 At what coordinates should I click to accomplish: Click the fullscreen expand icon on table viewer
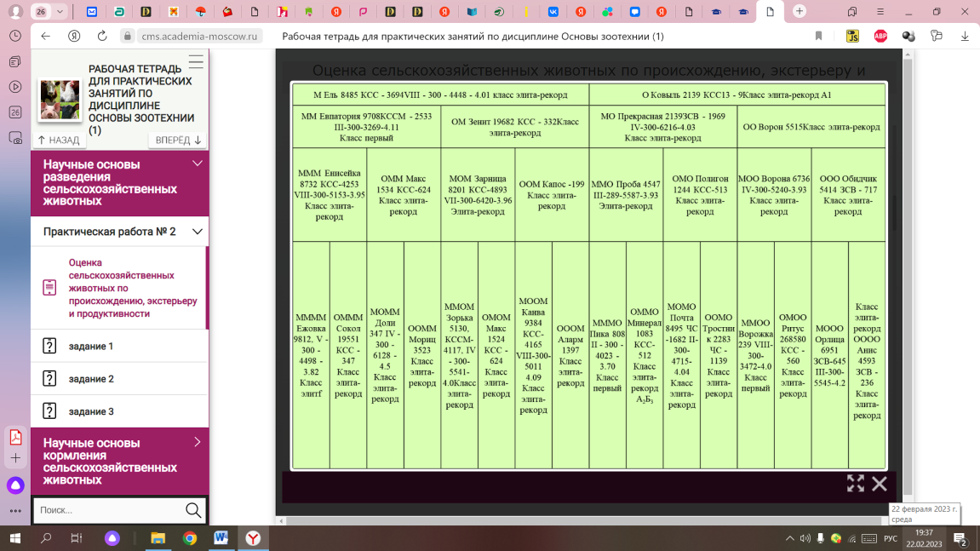855,484
